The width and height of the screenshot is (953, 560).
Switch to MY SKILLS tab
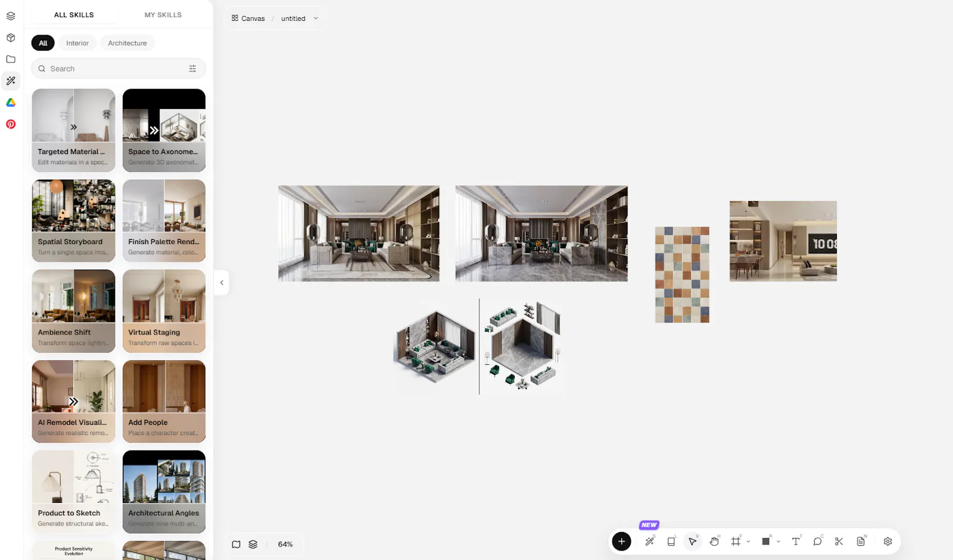tap(163, 15)
